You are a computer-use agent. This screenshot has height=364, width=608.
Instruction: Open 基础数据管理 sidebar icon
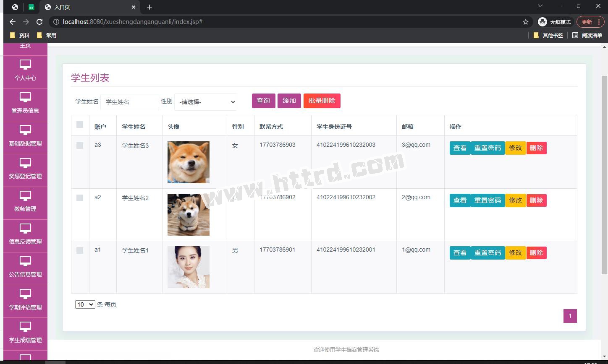26,130
